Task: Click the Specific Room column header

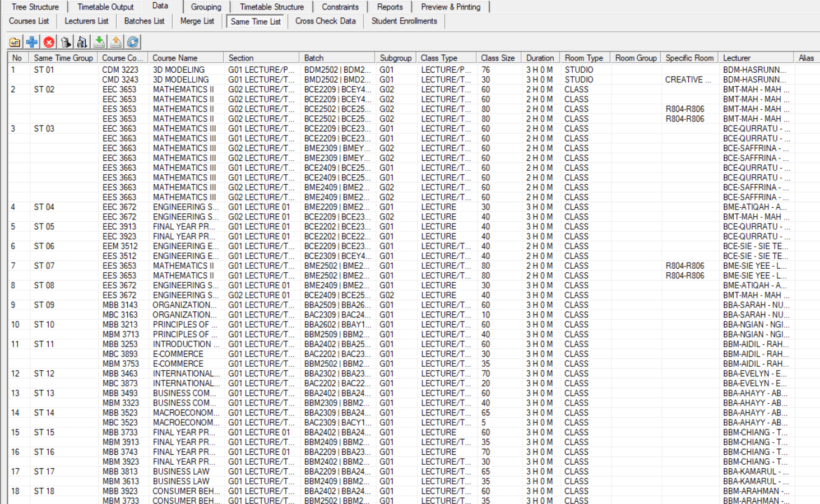Action: point(690,58)
